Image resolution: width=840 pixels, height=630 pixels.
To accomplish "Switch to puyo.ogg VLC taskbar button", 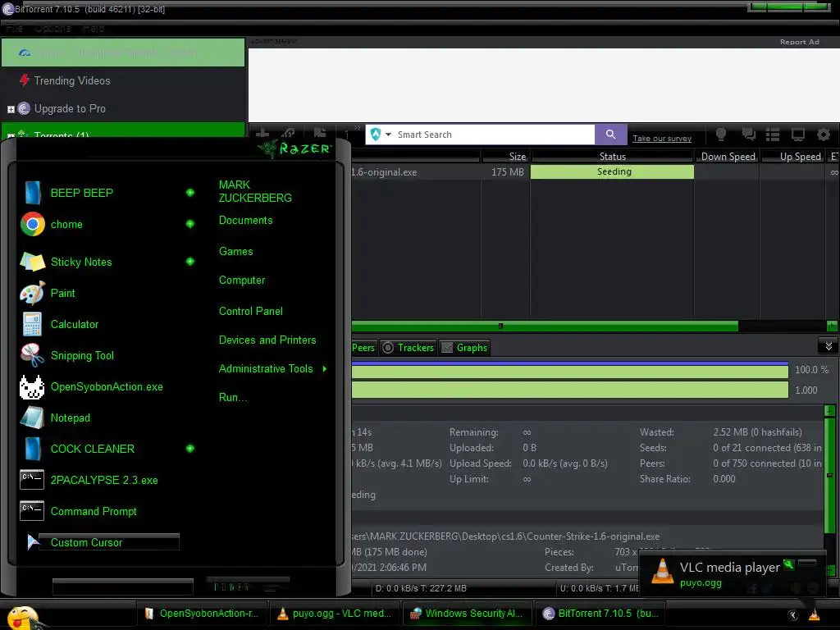I will (x=335, y=614).
